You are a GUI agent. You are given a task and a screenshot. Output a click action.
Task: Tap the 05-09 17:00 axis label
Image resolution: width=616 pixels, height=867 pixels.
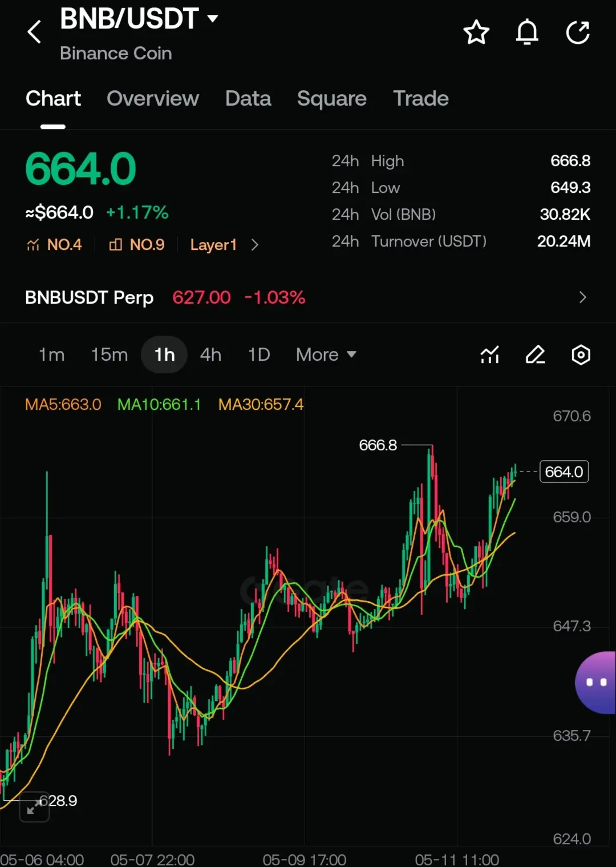pos(305,860)
